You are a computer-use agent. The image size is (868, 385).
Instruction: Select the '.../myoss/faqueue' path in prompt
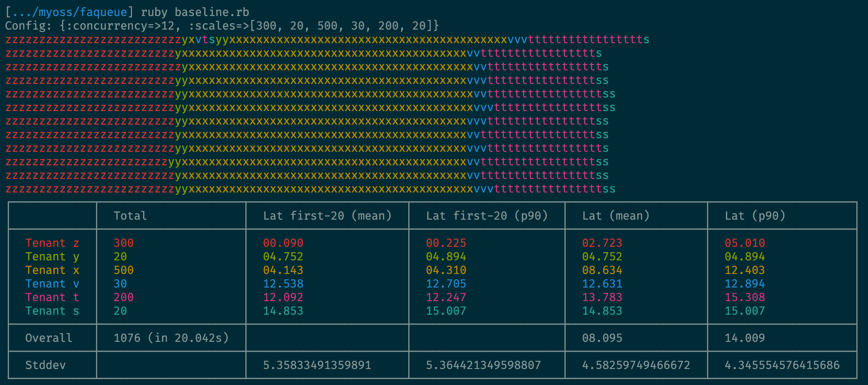70,12
